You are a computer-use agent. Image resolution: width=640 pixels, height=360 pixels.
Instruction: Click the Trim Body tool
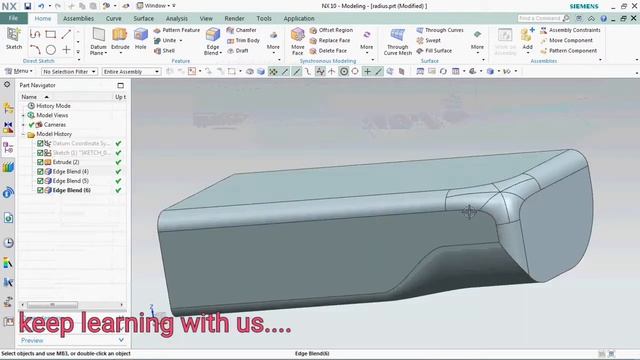243,40
